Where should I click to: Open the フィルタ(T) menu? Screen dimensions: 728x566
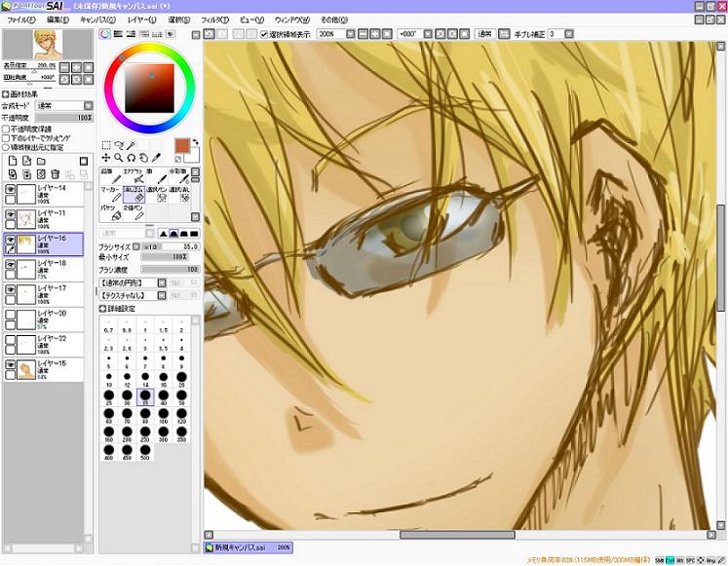tap(215, 19)
